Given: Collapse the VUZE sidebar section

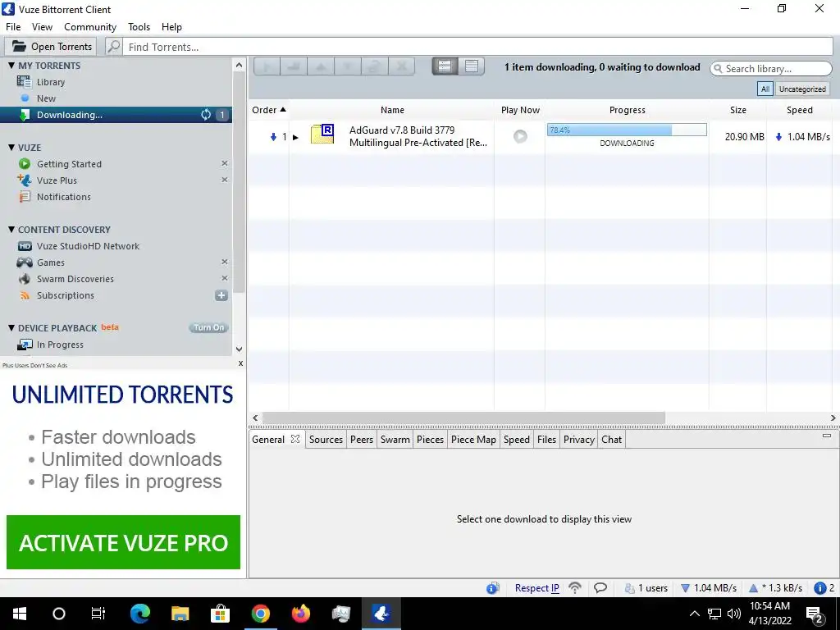Looking at the screenshot, I should point(11,148).
